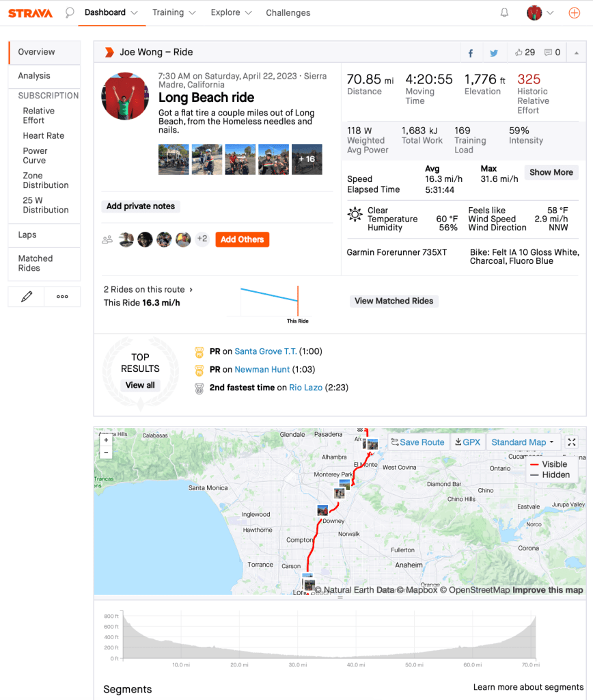Open the Challenges menu item
The width and height of the screenshot is (593, 700).
click(288, 12)
